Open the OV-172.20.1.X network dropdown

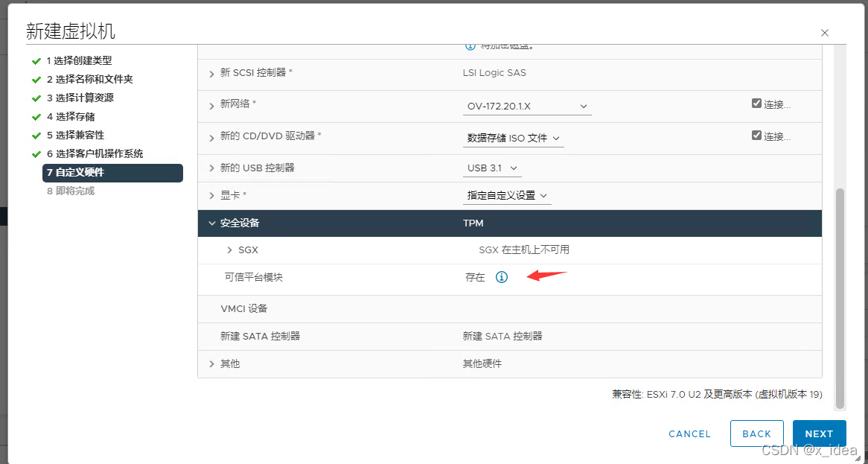(527, 107)
